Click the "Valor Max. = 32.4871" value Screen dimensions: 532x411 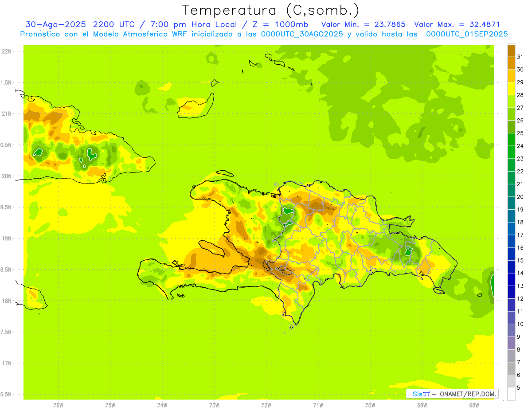(x=457, y=24)
